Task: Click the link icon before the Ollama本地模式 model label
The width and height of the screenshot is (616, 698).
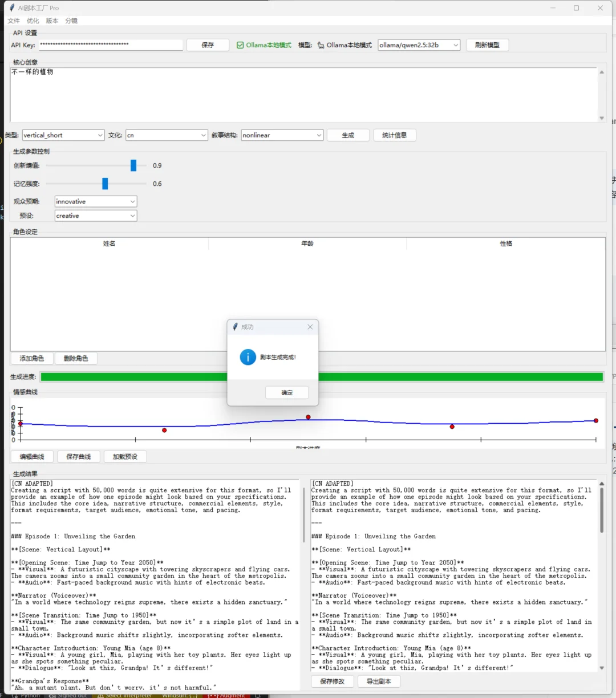Action: [321, 45]
